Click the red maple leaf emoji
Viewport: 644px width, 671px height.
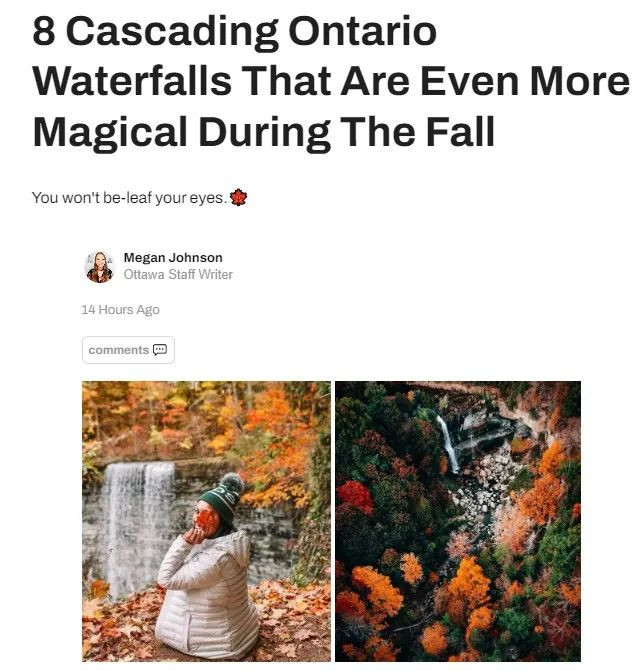pos(238,197)
